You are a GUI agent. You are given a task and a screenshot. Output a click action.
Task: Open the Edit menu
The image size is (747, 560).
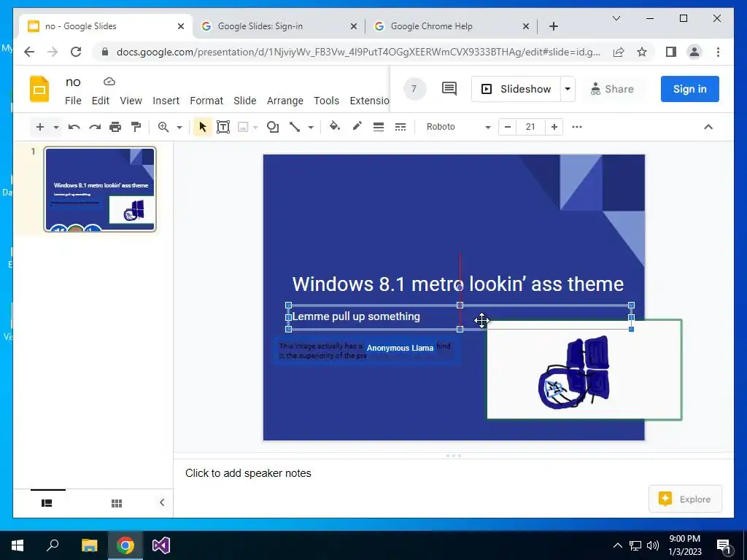101,101
